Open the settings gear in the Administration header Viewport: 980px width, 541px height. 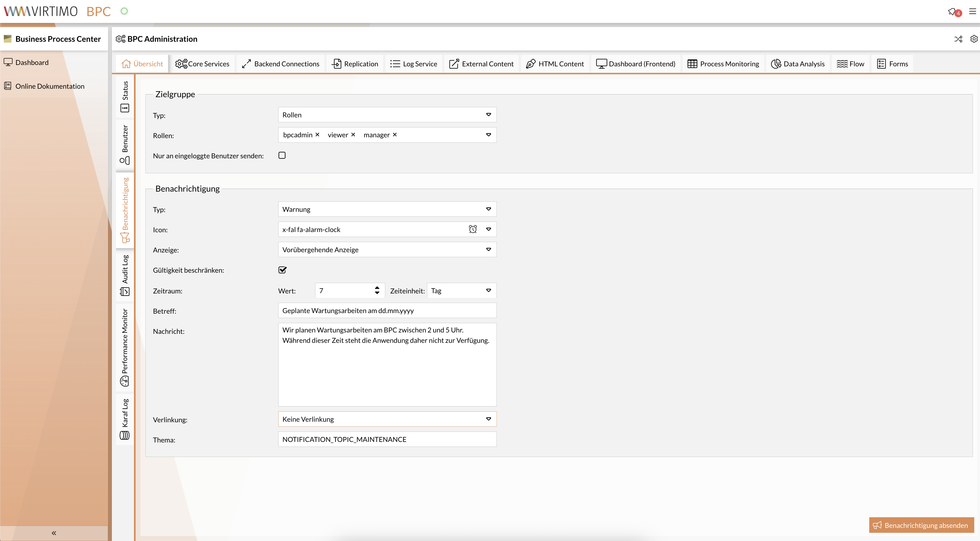973,39
